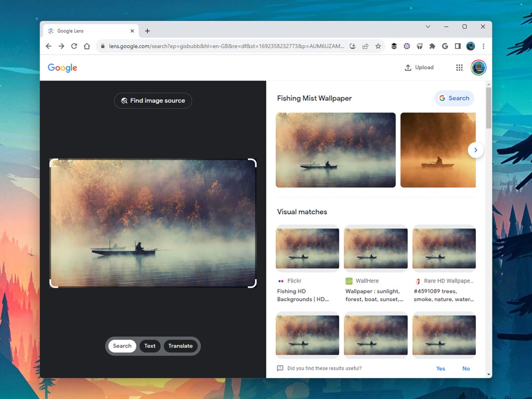The width and height of the screenshot is (532, 399).
Task: Open the Flickr Fishing HD Backgrounds thumbnail
Action: pos(307,248)
